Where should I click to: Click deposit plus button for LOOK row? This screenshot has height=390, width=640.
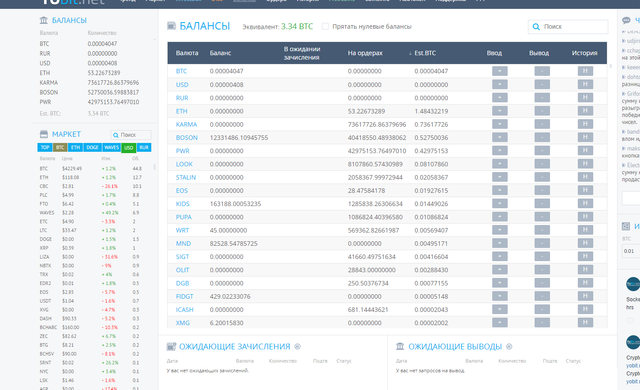click(x=500, y=164)
